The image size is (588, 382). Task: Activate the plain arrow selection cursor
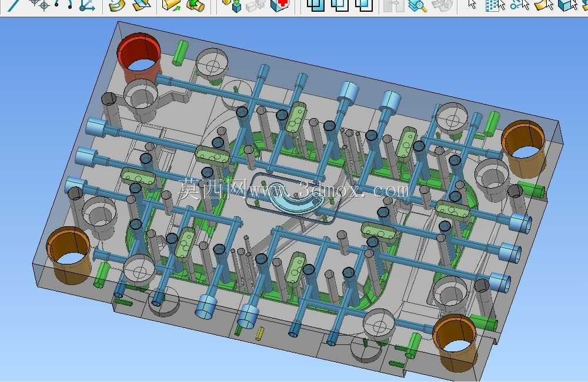click(x=473, y=4)
